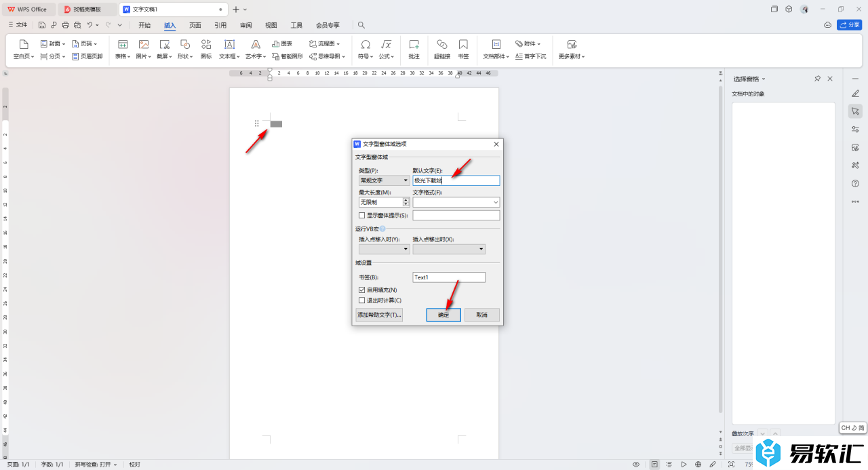
Task: Click the help question icon in right sidebar
Action: [x=855, y=183]
